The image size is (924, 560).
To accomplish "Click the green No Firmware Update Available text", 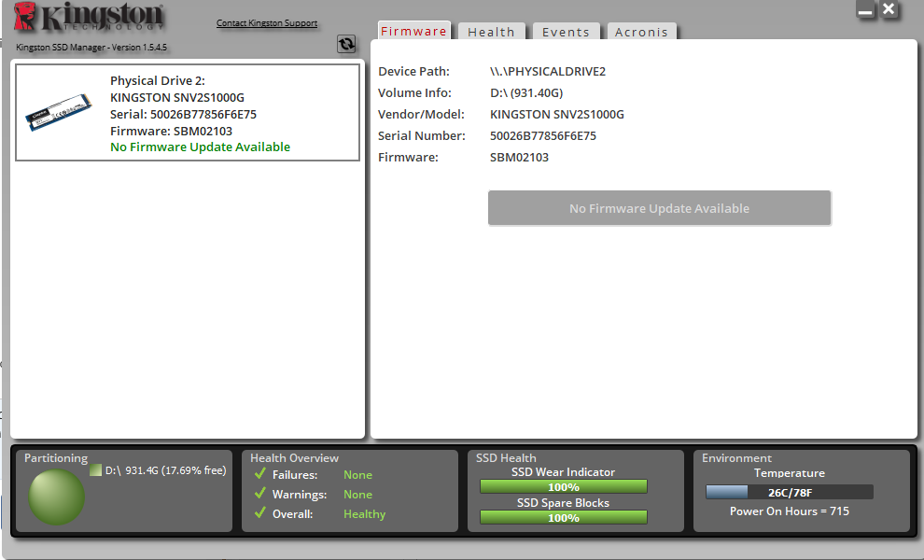I will (201, 147).
